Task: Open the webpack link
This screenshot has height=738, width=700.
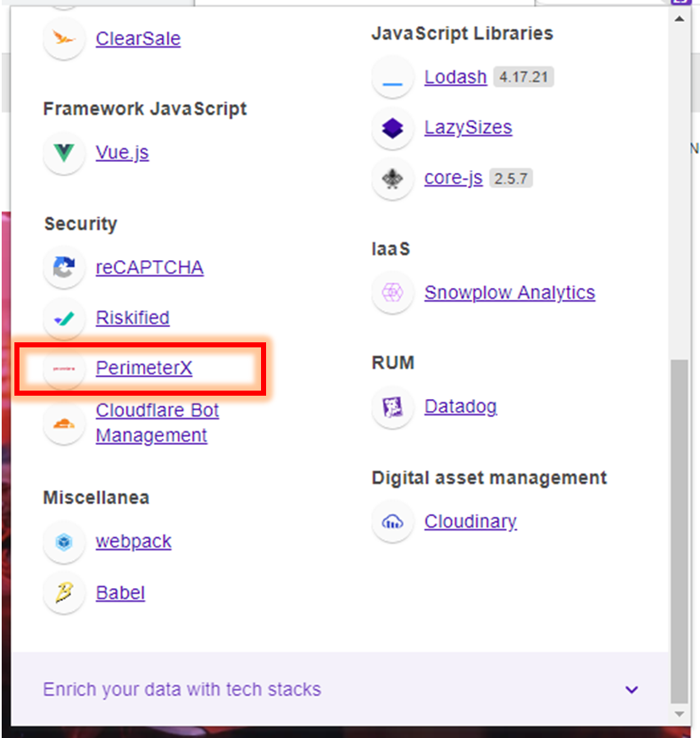Action: click(134, 541)
